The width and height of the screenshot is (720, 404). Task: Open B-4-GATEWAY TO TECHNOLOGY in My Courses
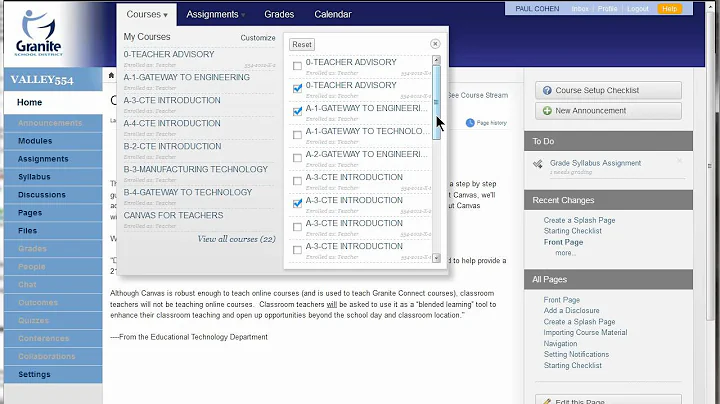tap(188, 192)
